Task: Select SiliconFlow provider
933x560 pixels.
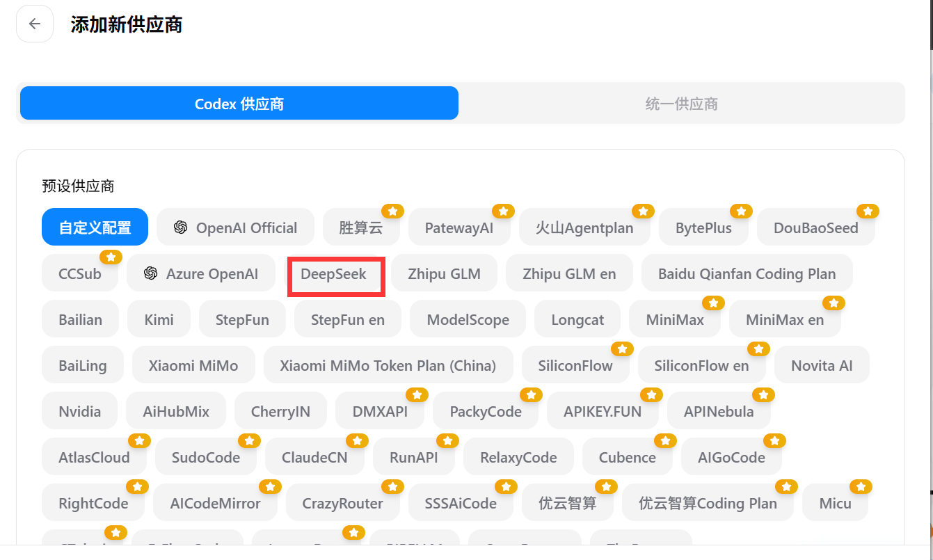Action: coord(575,365)
